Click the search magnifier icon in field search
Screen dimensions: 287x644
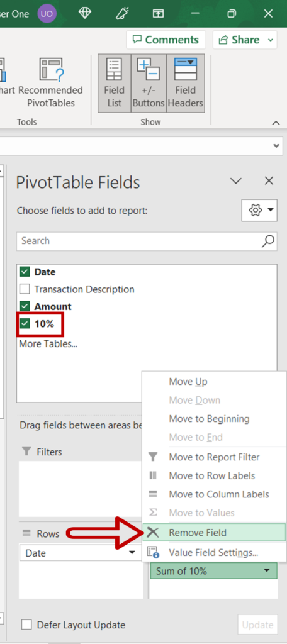point(267,241)
